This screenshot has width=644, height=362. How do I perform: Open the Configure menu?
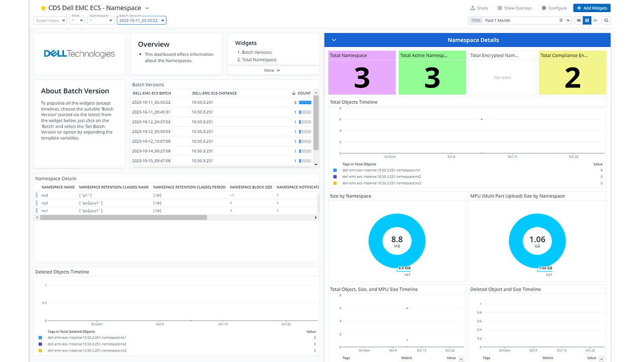(554, 8)
